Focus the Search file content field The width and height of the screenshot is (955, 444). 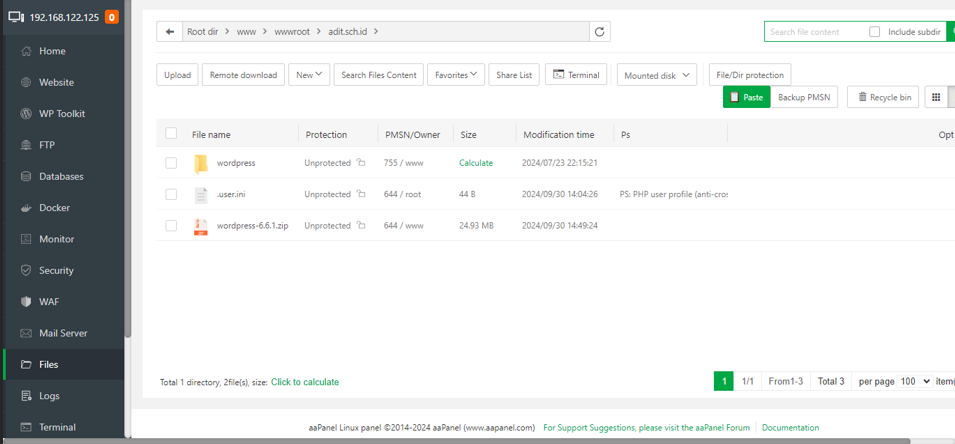click(815, 32)
